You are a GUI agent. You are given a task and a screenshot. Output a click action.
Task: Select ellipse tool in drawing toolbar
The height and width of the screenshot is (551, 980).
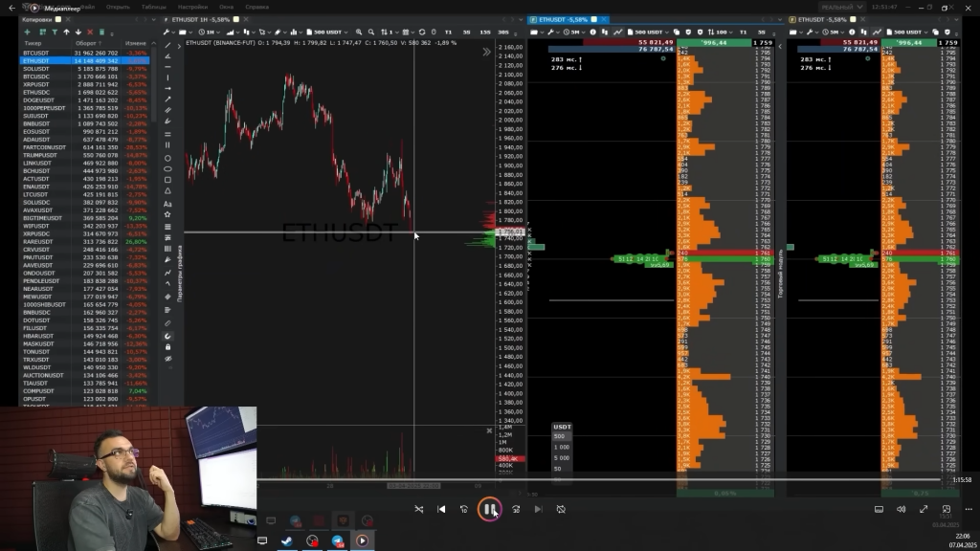tap(167, 169)
